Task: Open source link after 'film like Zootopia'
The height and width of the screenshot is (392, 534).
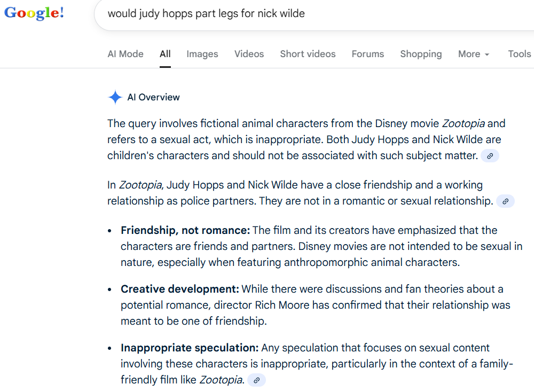Action: point(256,380)
